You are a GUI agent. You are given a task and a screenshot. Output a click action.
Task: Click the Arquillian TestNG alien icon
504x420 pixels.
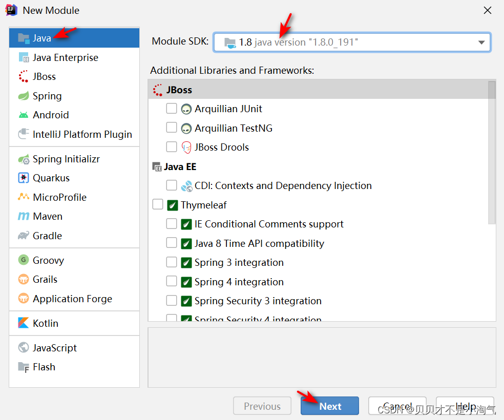pyautogui.click(x=186, y=129)
